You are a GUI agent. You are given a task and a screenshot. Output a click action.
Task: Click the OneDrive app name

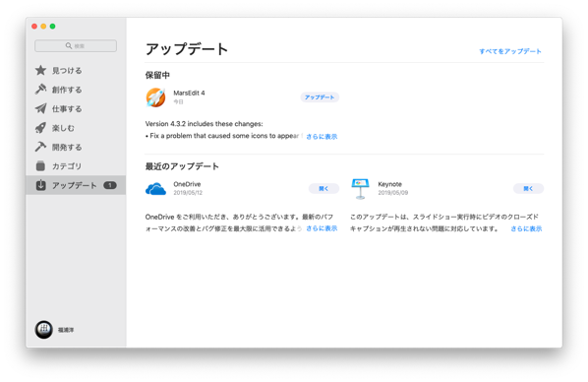(x=187, y=184)
